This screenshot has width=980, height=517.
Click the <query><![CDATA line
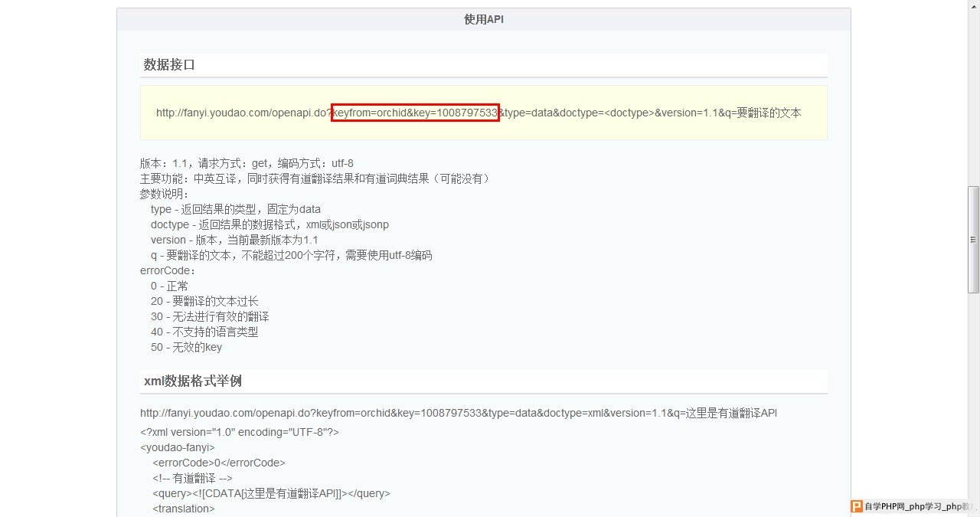(271, 493)
